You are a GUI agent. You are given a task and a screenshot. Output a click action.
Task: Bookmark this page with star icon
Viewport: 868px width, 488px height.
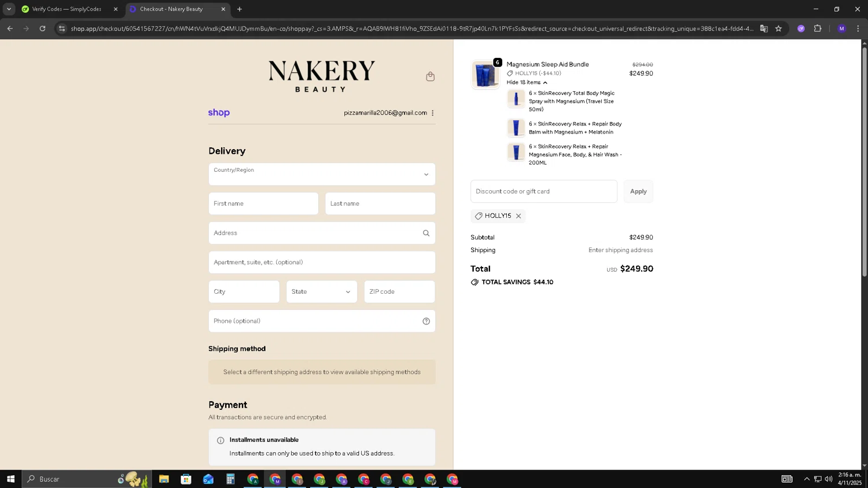[778, 28]
